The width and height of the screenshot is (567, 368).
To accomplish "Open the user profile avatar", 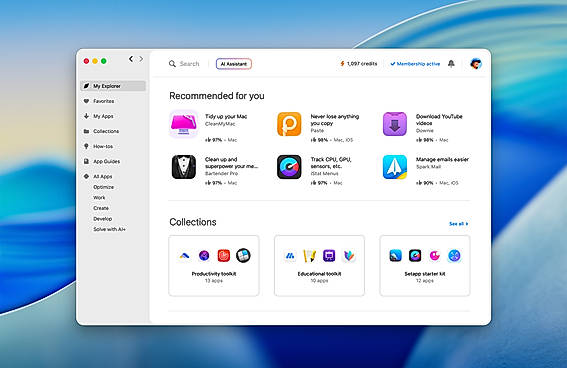I will pos(476,64).
